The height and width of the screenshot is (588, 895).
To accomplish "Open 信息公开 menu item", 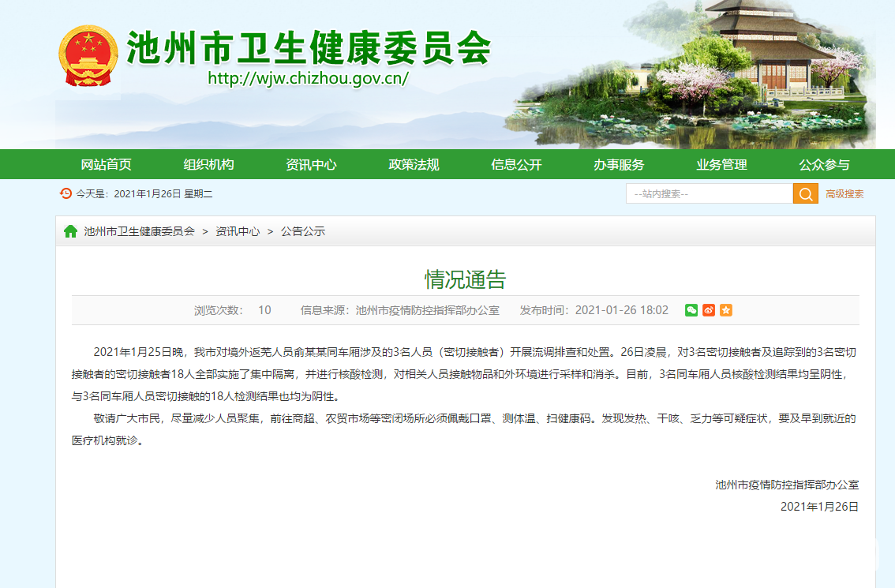I will tap(517, 164).
